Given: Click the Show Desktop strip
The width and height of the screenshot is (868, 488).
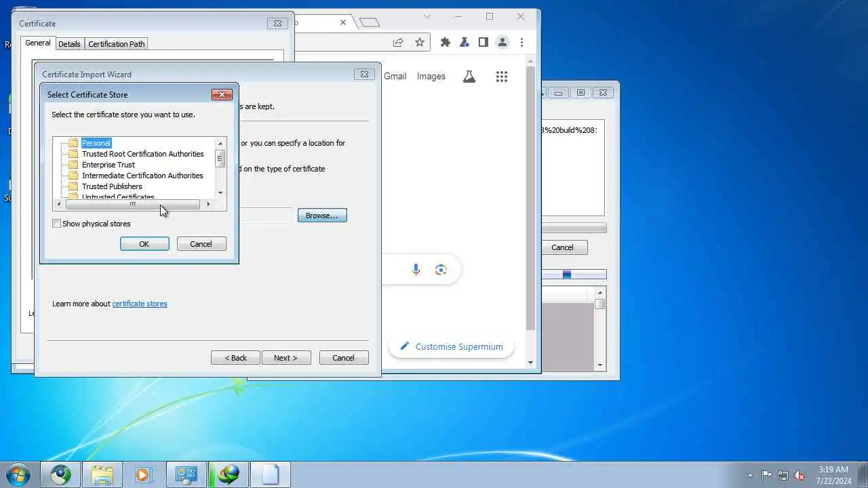Looking at the screenshot, I should pyautogui.click(x=863, y=474).
